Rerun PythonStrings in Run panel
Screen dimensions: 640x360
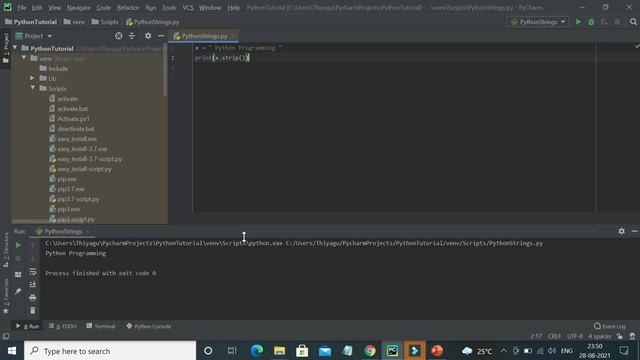click(x=18, y=245)
